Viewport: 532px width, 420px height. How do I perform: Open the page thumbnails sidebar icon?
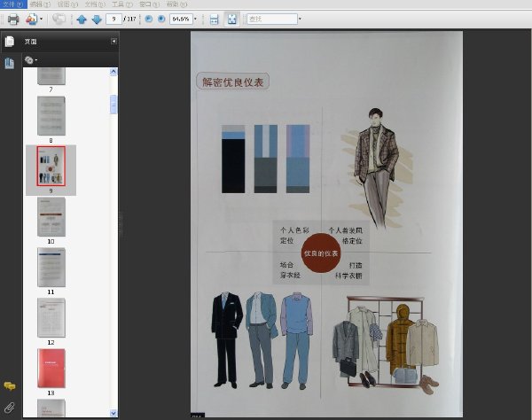pyautogui.click(x=10, y=63)
